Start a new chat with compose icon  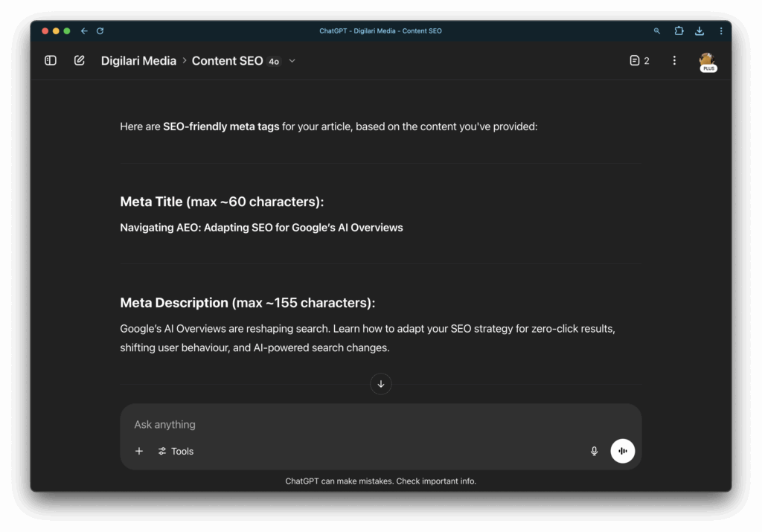pyautogui.click(x=79, y=60)
